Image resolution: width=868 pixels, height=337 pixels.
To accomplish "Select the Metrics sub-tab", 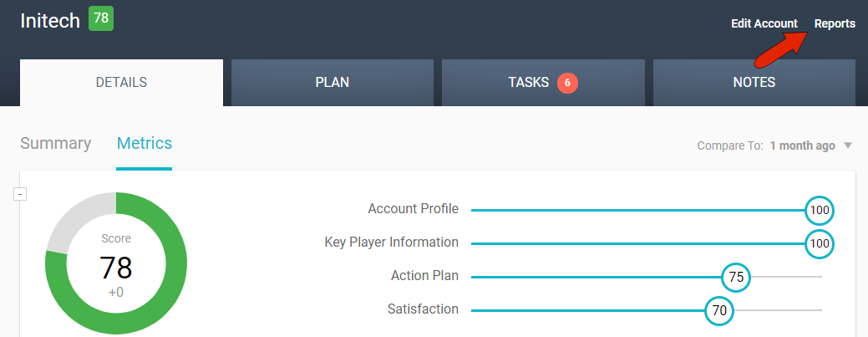I will (x=144, y=143).
